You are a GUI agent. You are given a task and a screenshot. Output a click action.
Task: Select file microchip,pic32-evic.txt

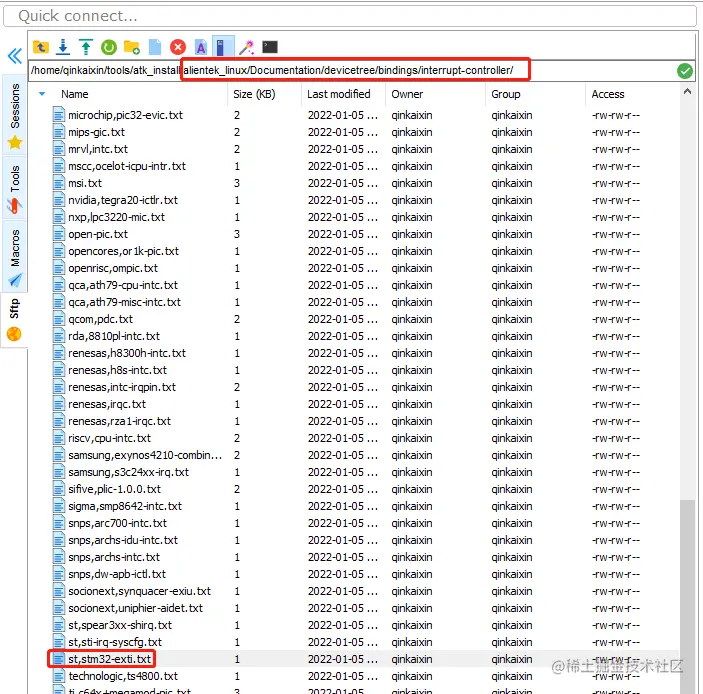coord(125,115)
